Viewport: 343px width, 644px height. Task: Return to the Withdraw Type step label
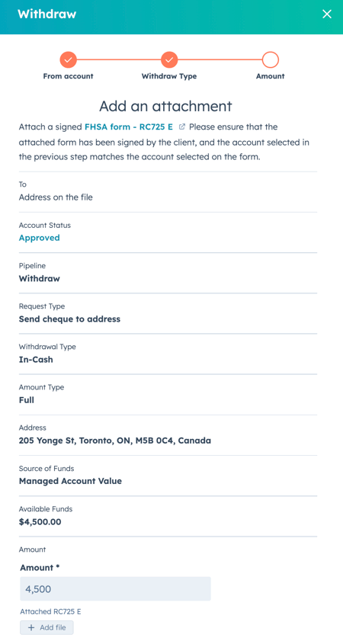[169, 76]
